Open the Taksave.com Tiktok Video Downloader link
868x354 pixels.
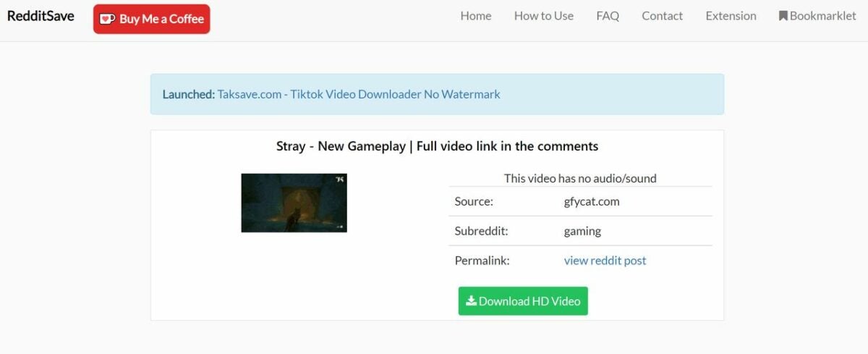[x=359, y=94]
